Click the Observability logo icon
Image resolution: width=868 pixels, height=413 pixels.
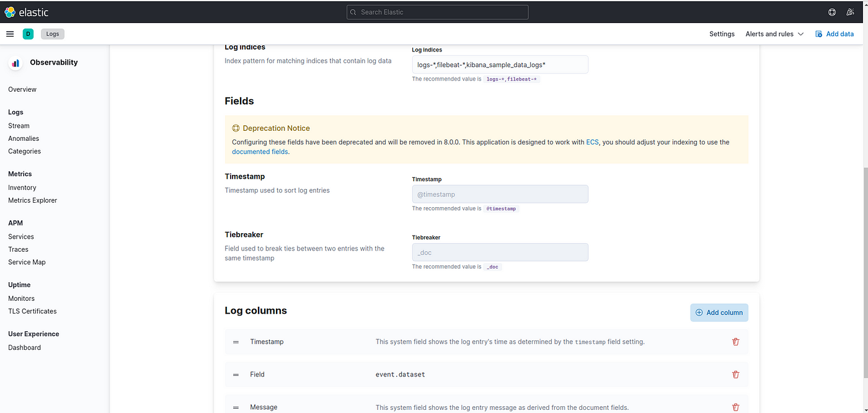click(x=15, y=63)
